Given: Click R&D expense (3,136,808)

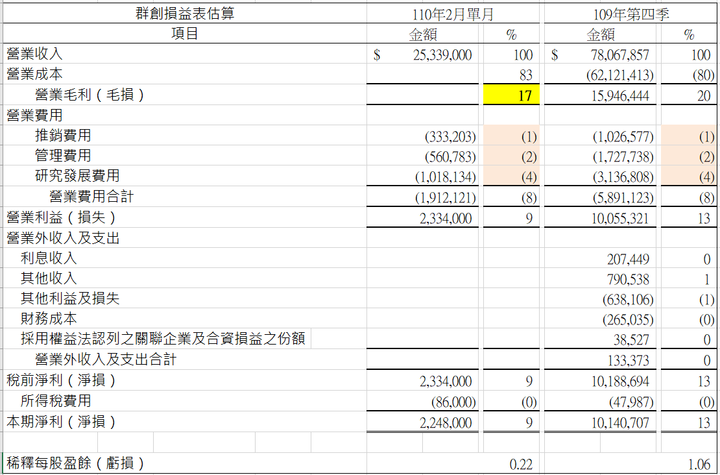Looking at the screenshot, I should coord(623,177).
